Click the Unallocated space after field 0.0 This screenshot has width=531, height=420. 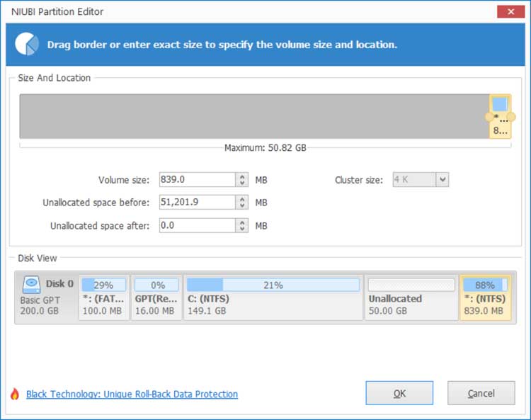pos(198,225)
